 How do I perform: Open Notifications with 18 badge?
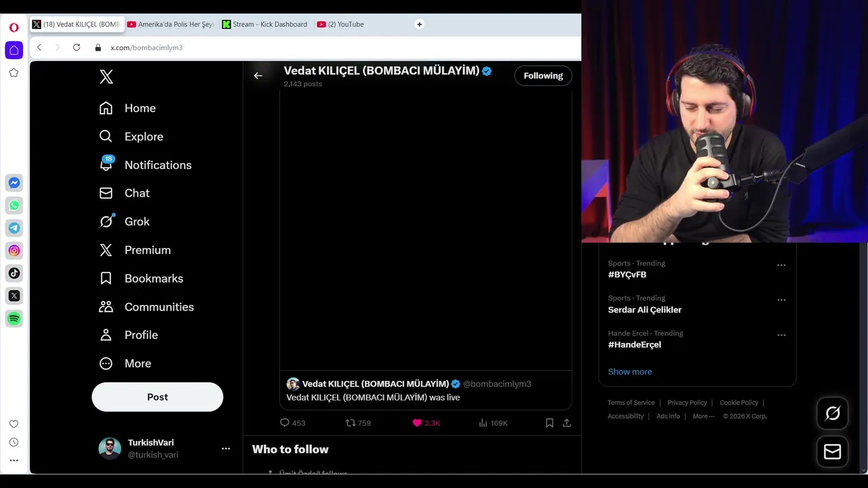[145, 165]
